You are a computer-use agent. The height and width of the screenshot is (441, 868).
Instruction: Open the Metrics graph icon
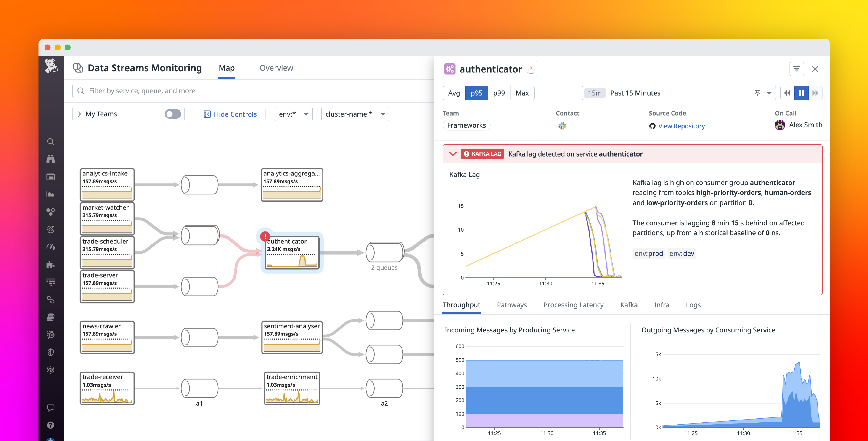pyautogui.click(x=50, y=194)
